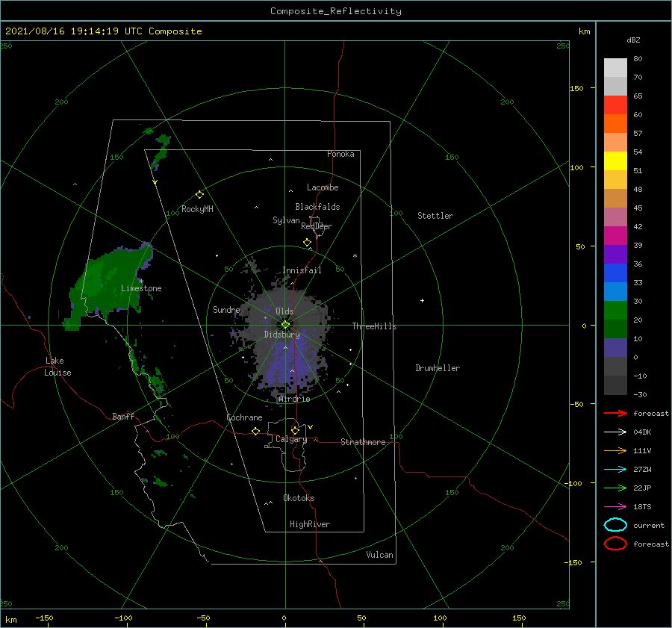Click the Okotoks label
The width and height of the screenshot is (672, 628).
299,498
